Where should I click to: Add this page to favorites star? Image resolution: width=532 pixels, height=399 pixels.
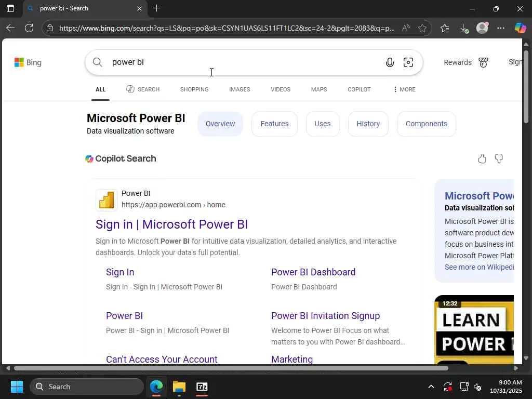pos(422,28)
